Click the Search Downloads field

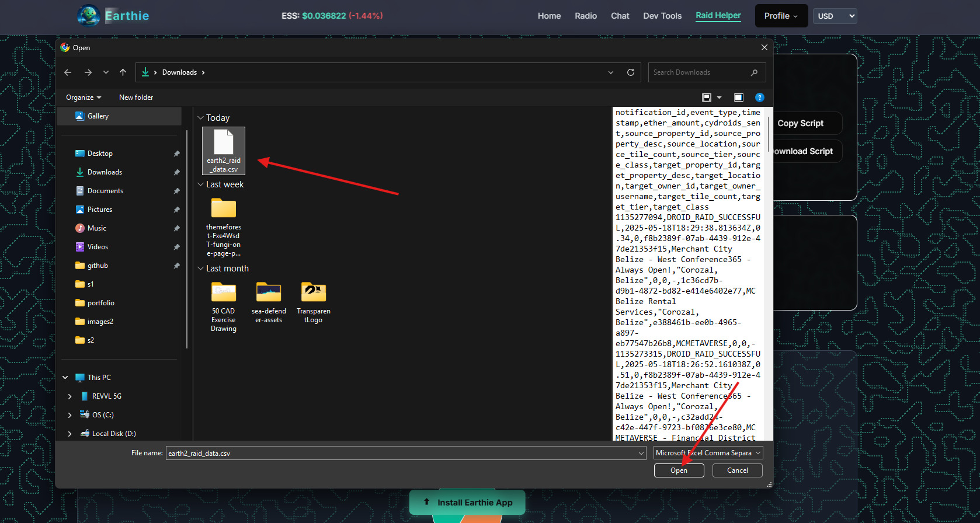(x=700, y=72)
